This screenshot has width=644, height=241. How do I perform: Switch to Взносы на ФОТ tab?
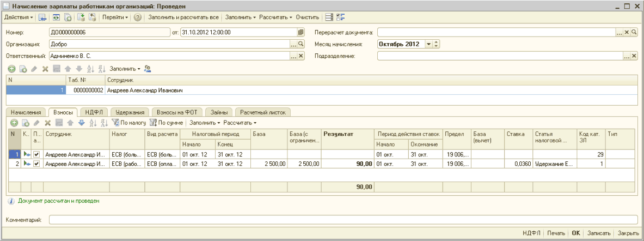tap(177, 112)
